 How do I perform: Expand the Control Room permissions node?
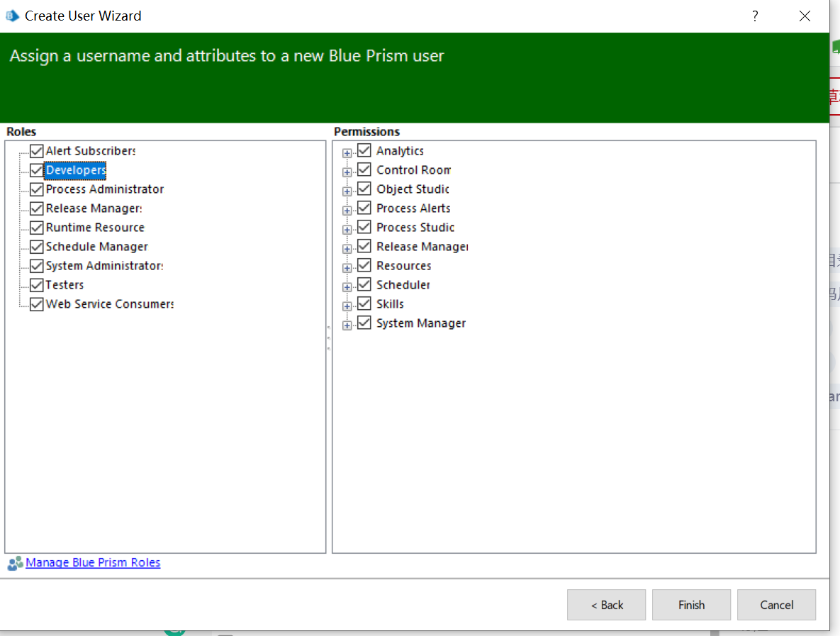[347, 172]
